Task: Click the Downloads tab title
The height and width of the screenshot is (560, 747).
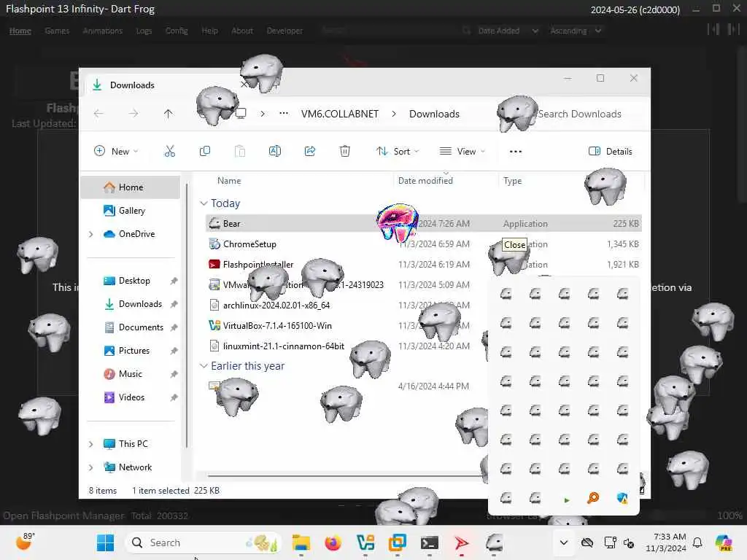Action: tap(132, 85)
